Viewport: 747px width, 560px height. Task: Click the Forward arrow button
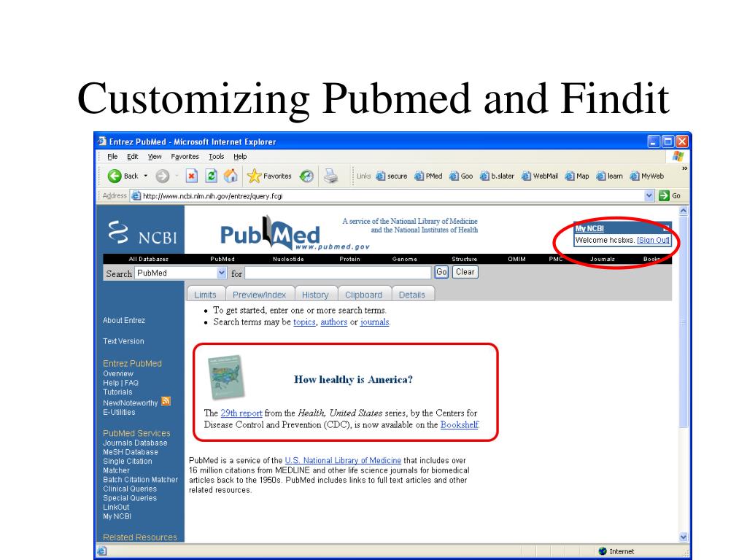(163, 176)
